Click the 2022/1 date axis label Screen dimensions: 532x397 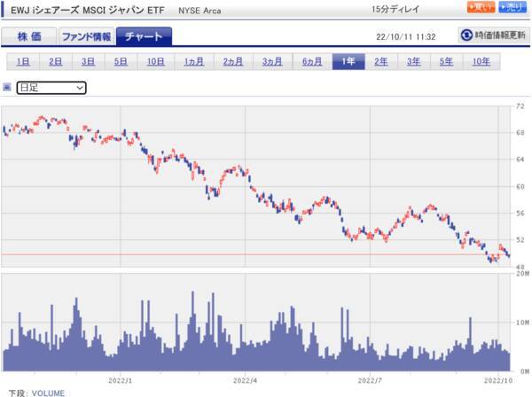pos(120,381)
